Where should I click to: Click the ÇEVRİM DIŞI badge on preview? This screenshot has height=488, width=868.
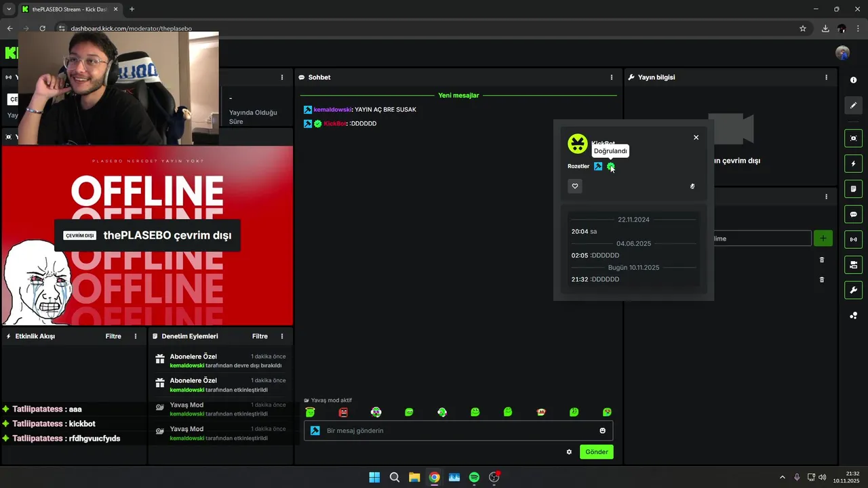click(79, 236)
